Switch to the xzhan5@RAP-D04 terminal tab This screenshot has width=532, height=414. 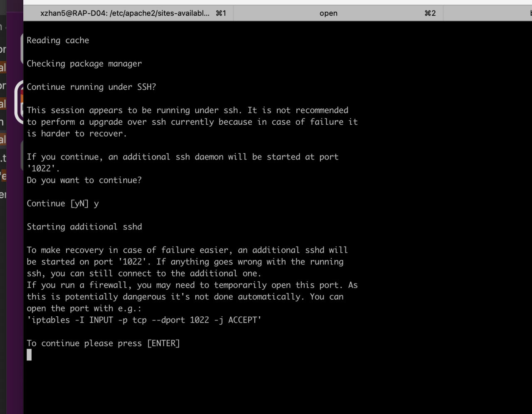(x=125, y=13)
